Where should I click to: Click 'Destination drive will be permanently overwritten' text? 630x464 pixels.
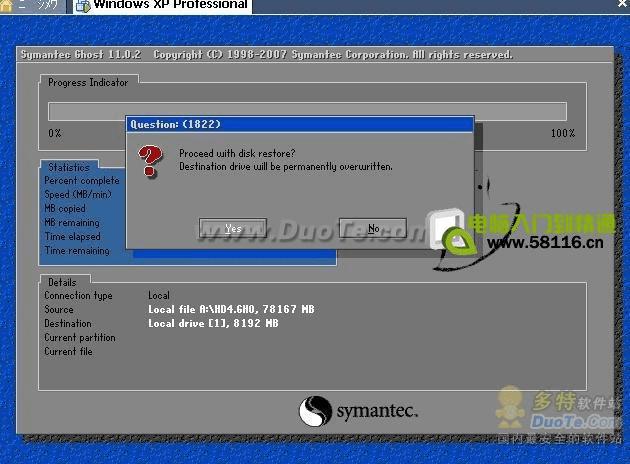286,166
